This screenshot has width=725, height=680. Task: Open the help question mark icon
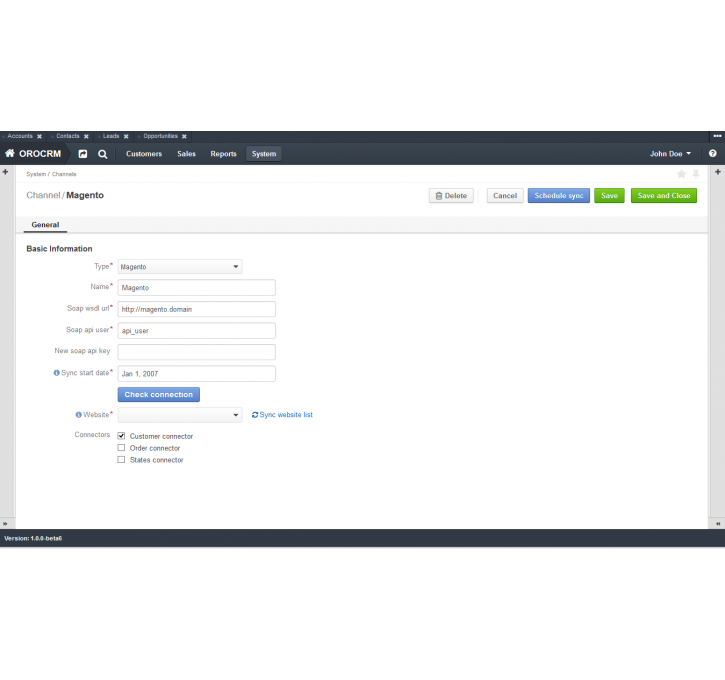[713, 153]
